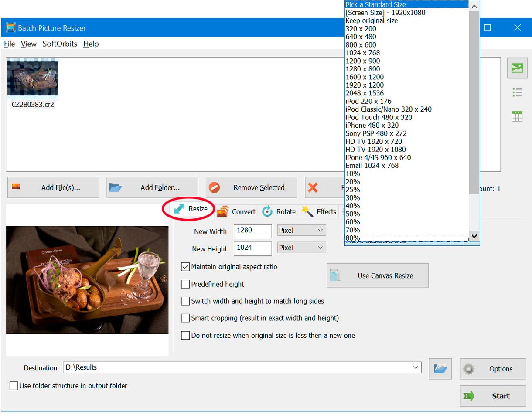This screenshot has height=418, width=532.
Task: Expand the Destination path dropdown
Action: pos(416,367)
